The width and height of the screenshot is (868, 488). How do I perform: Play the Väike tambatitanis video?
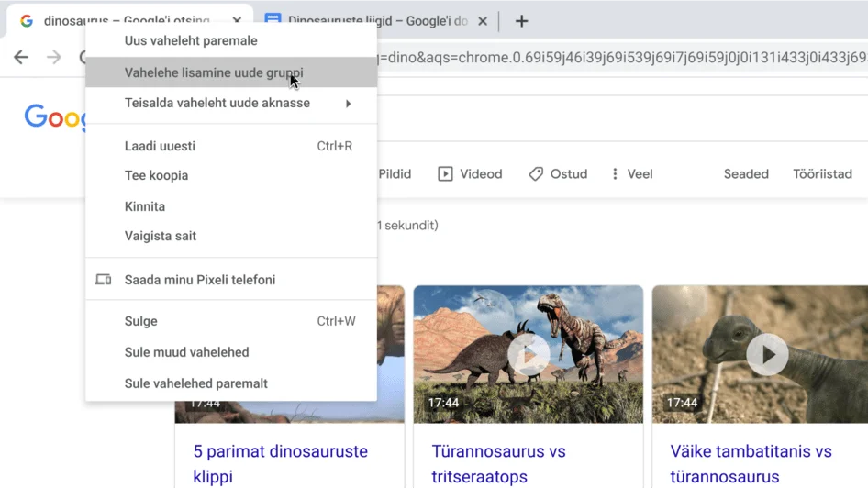[767, 354]
